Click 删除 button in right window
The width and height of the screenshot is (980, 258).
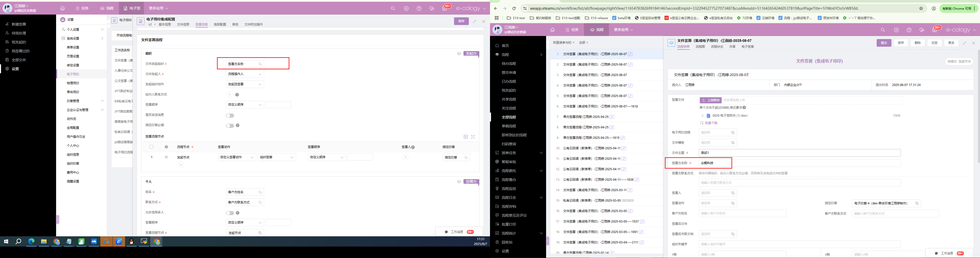coord(918,43)
